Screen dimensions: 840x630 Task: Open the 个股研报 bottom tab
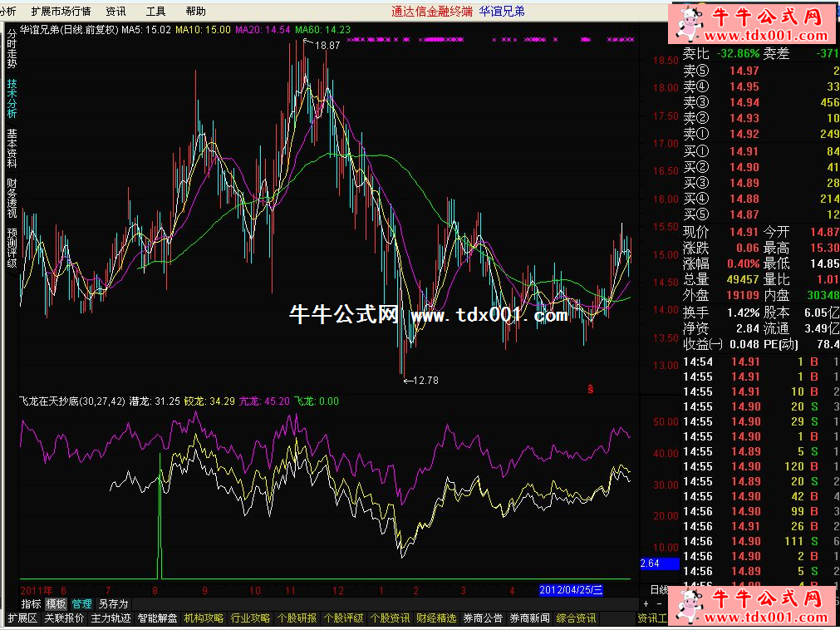(297, 618)
